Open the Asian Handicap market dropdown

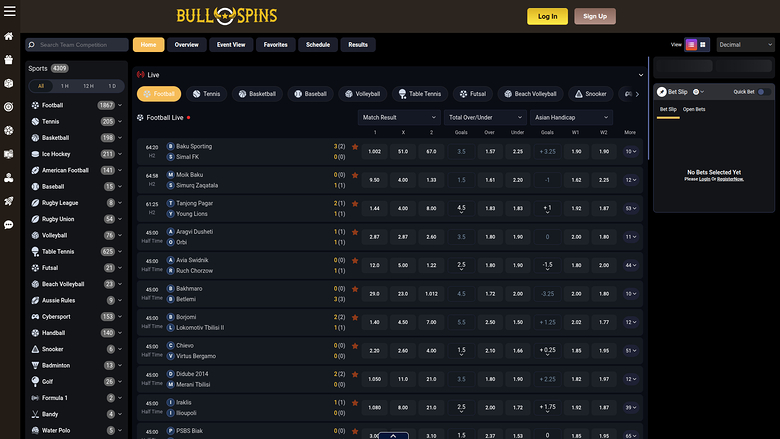click(571, 117)
